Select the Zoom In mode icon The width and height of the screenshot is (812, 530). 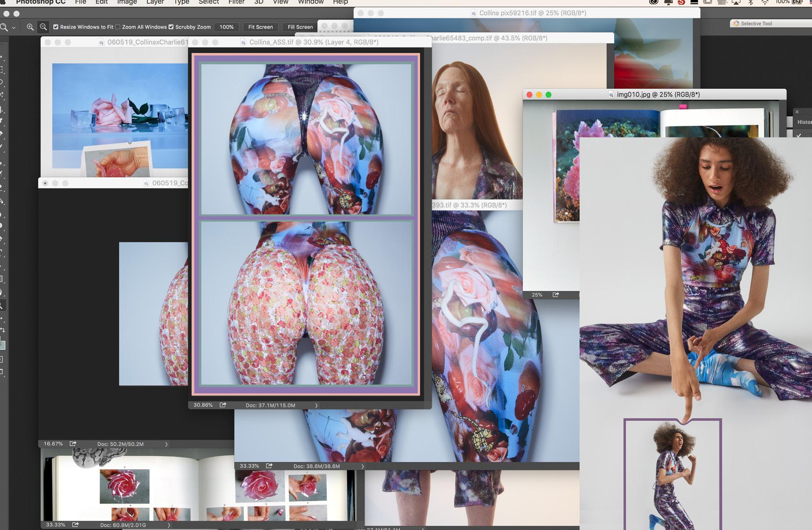pyautogui.click(x=30, y=27)
